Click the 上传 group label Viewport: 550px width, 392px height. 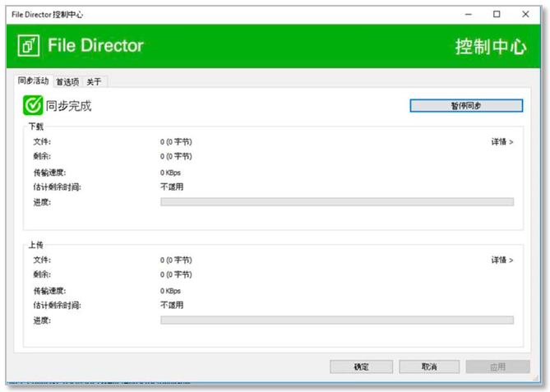tap(36, 244)
